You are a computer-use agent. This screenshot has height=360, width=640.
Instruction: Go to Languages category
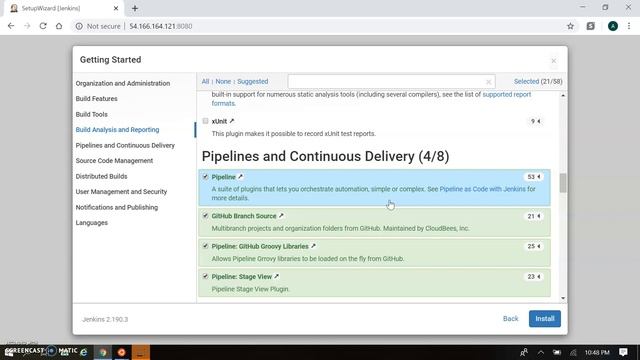click(92, 223)
